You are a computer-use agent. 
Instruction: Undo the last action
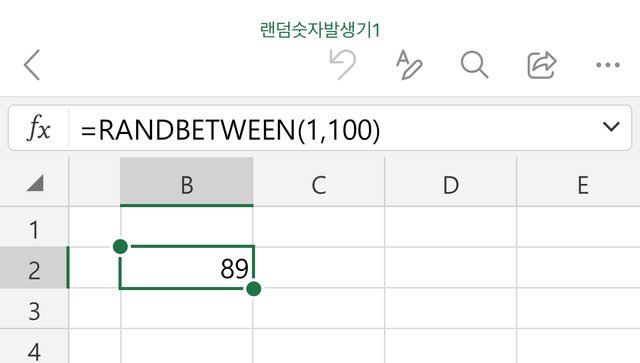(343, 65)
